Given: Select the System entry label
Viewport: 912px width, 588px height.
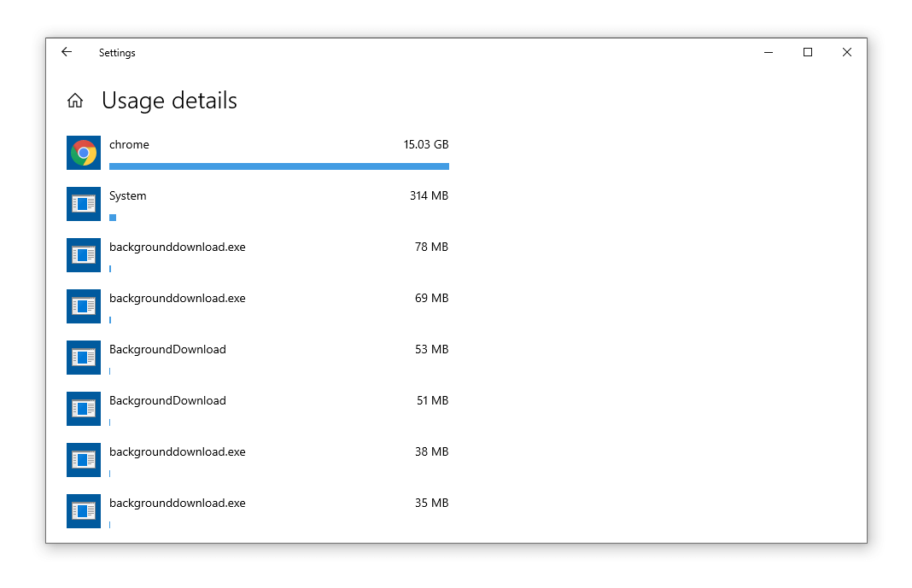Looking at the screenshot, I should [128, 195].
